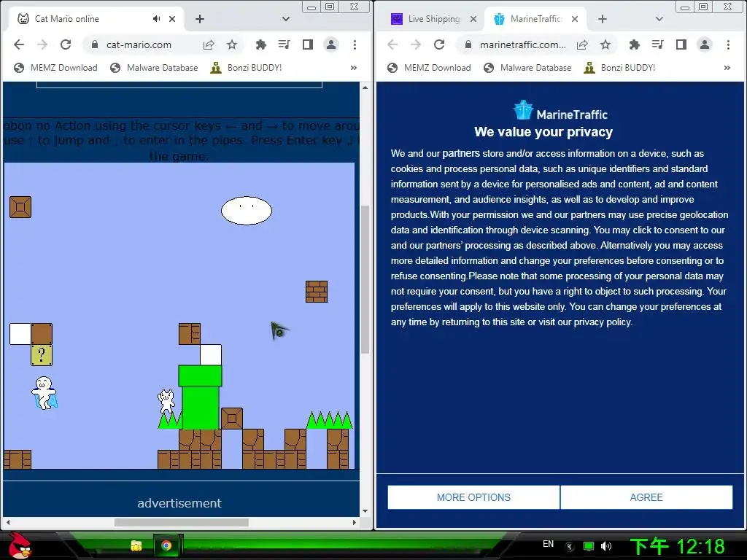Open tab search dropdown in Cat Mario window
The width and height of the screenshot is (747, 560).
[286, 19]
